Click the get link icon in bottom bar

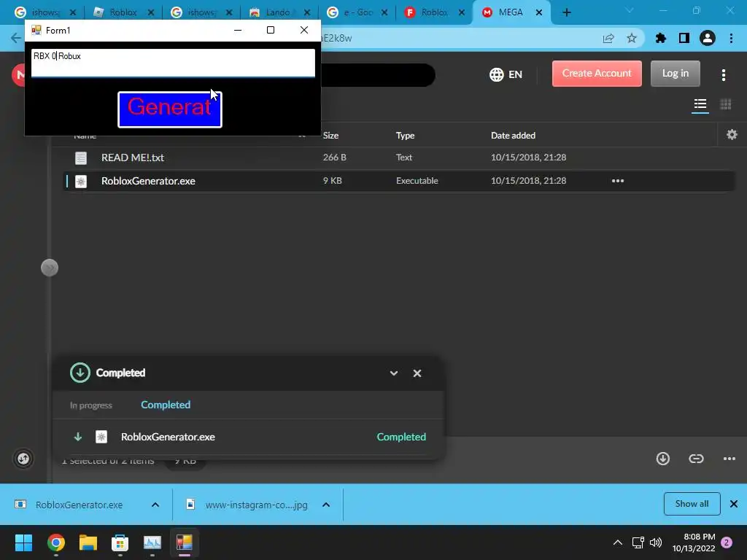pyautogui.click(x=696, y=459)
